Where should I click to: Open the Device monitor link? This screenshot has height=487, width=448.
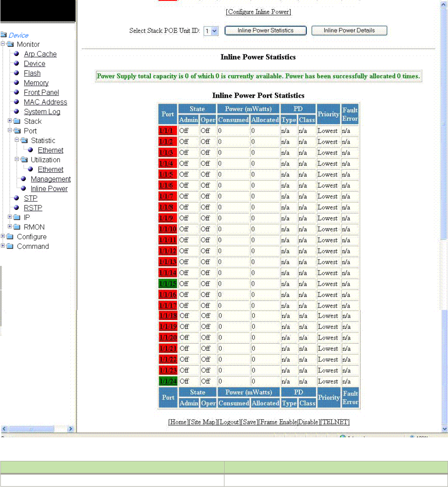tap(34, 64)
